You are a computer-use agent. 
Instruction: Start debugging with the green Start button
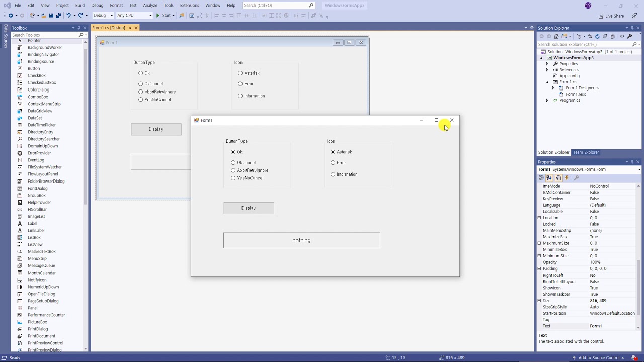click(163, 15)
